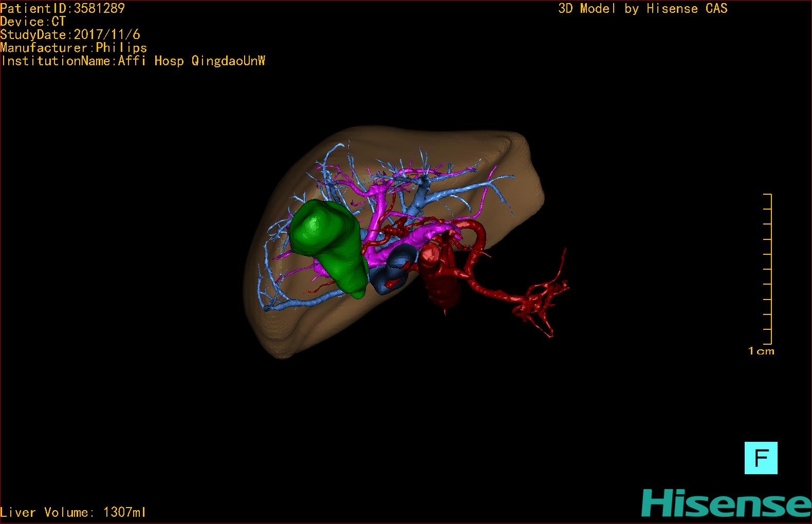Click the InstitutionName text line
This screenshot has height=524, width=812.
click(133, 61)
